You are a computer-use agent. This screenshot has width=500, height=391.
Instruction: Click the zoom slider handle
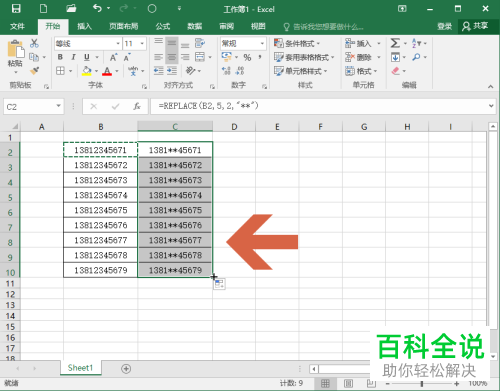pyautogui.click(x=422, y=384)
